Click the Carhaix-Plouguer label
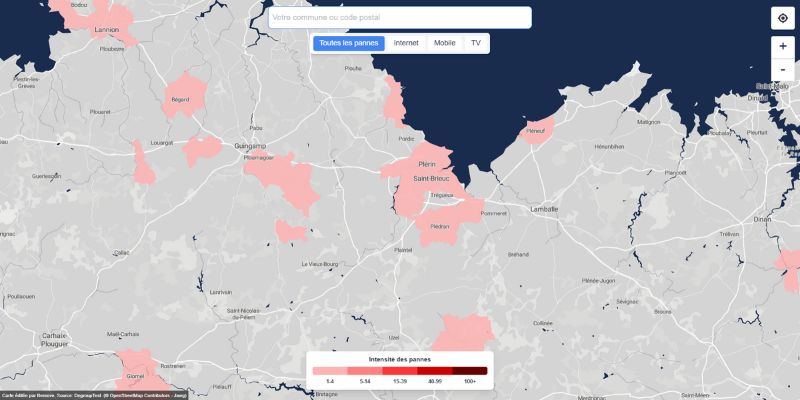 click(x=55, y=340)
